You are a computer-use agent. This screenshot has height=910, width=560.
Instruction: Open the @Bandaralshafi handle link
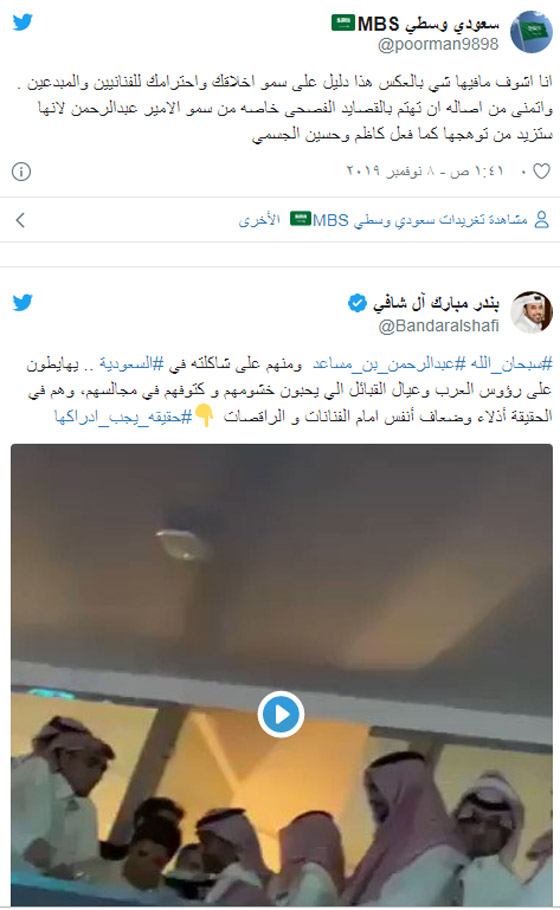click(x=438, y=326)
